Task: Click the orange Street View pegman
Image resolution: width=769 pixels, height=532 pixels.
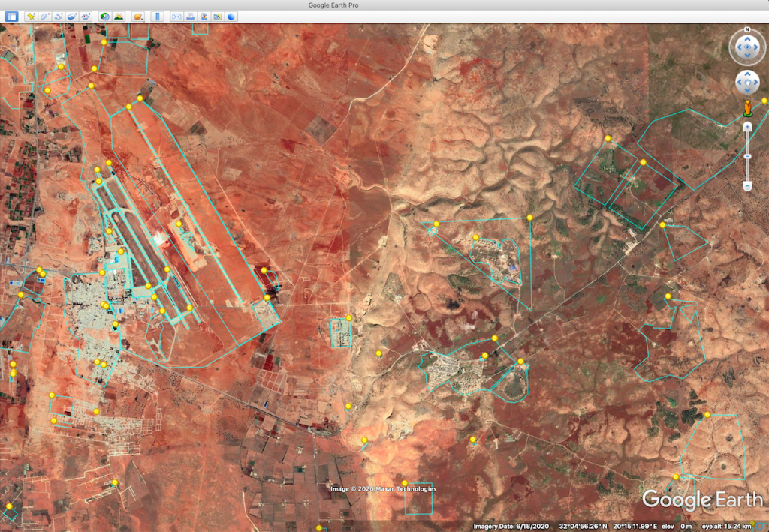Action: tap(747, 108)
